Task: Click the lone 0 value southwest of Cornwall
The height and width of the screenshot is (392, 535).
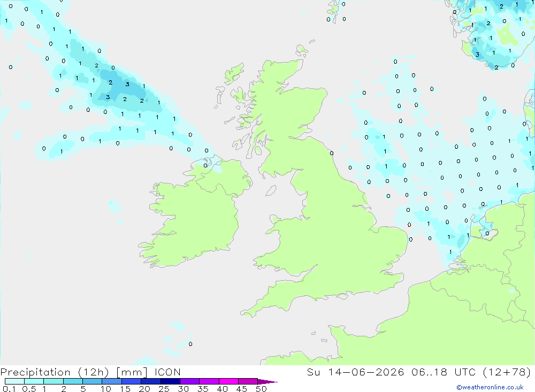Action: pyautogui.click(x=190, y=344)
